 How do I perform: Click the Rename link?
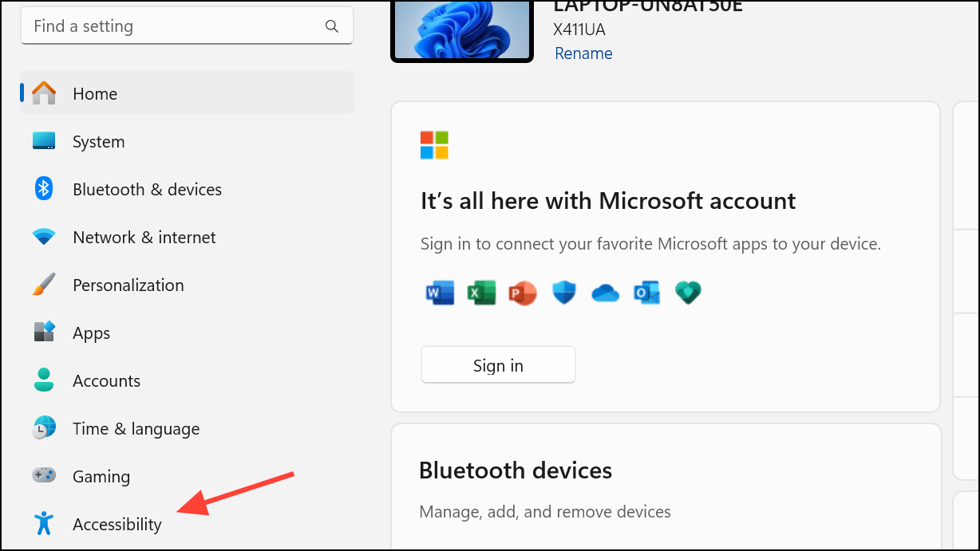tap(583, 53)
